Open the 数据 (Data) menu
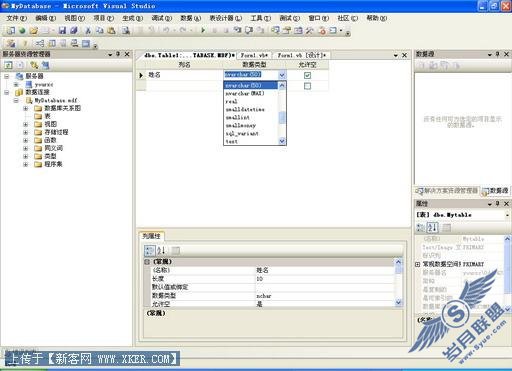This screenshot has width=512, height=371. (190, 18)
